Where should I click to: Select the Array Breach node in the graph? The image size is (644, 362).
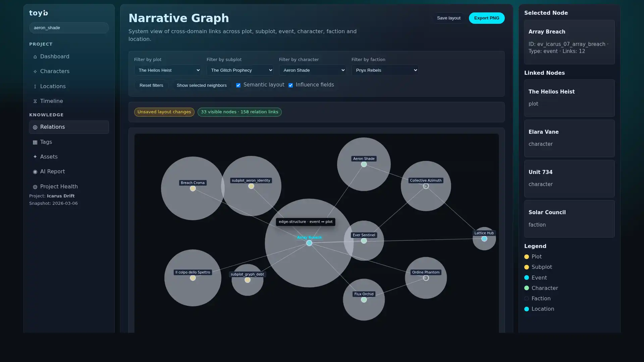pyautogui.click(x=309, y=243)
